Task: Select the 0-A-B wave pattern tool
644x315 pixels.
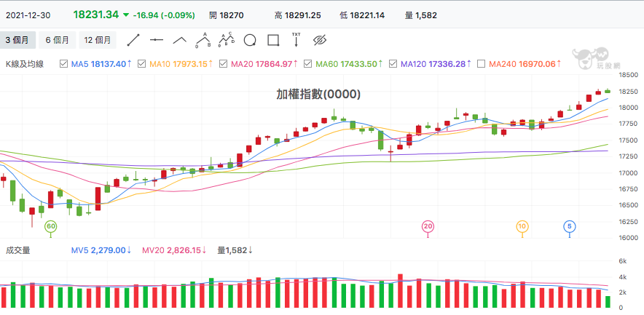Action: coord(203,40)
